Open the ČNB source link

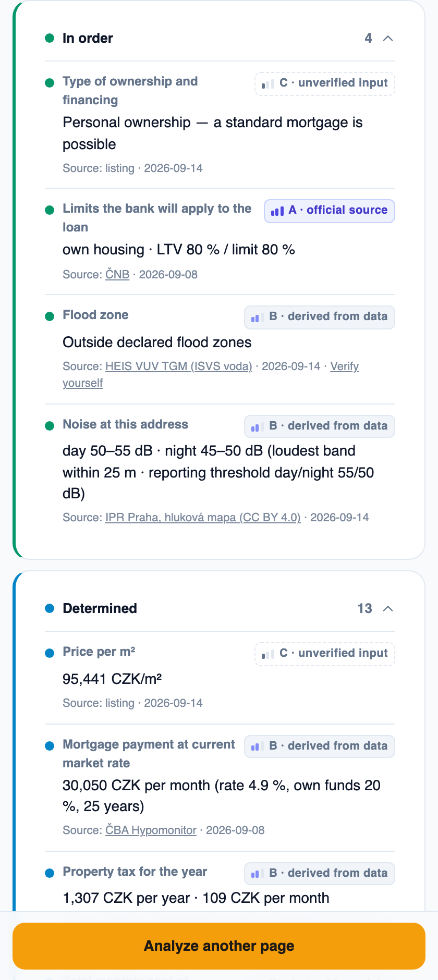[x=117, y=274]
